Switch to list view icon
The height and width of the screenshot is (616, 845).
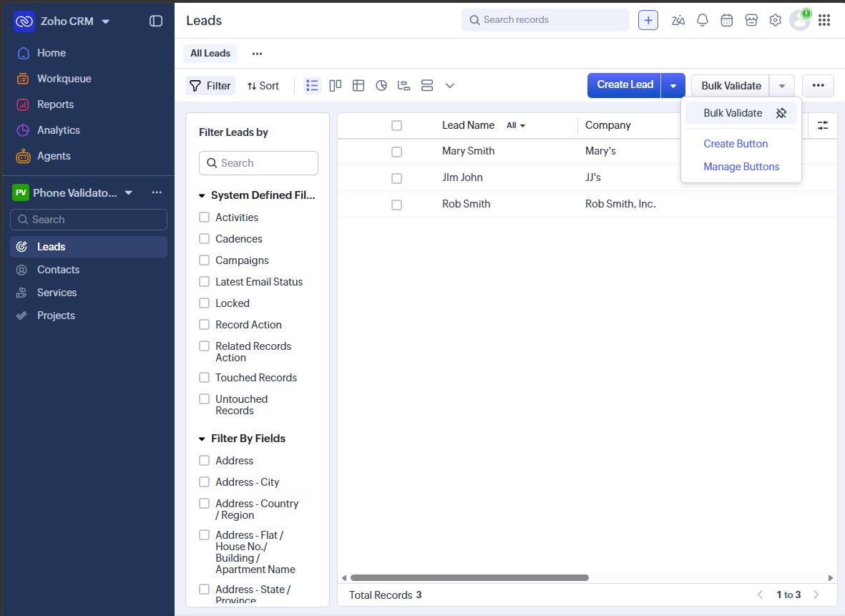point(312,86)
